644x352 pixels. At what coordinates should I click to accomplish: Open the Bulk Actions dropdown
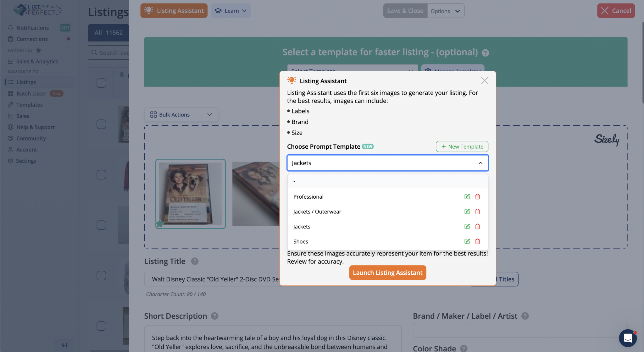181,114
